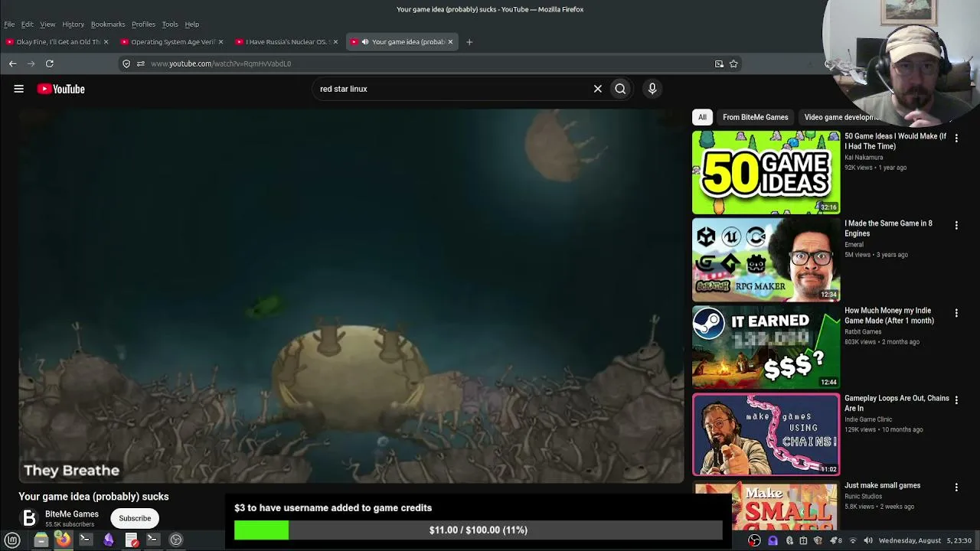Open the Edit menu
Screen dimensions: 980x551
[x=27, y=24]
